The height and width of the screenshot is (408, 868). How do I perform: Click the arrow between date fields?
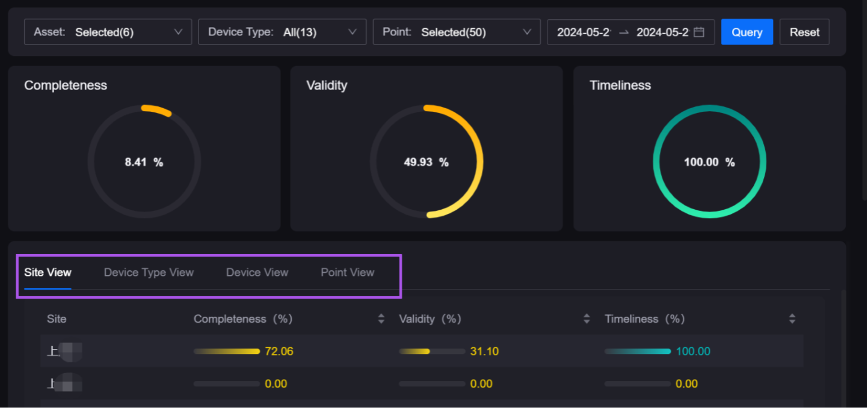pyautogui.click(x=624, y=32)
